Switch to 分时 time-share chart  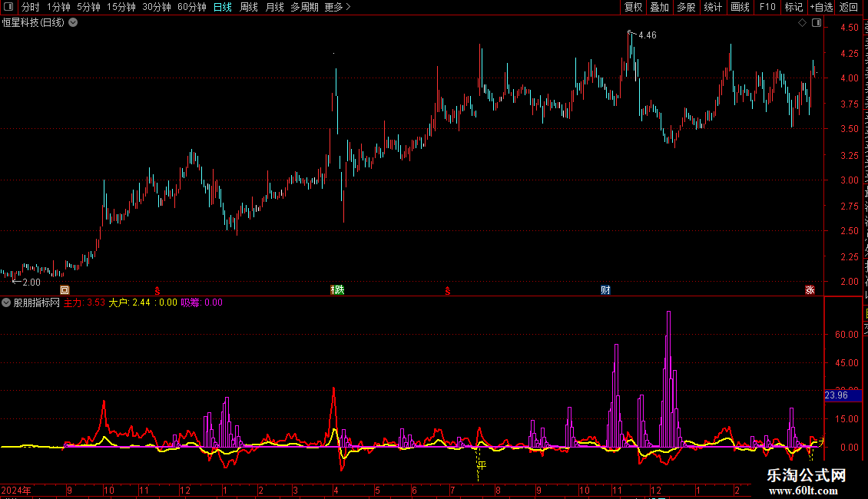[31, 7]
